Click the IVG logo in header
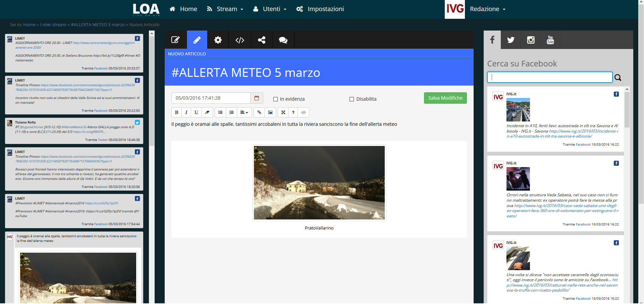The width and height of the screenshot is (644, 304). [455, 9]
